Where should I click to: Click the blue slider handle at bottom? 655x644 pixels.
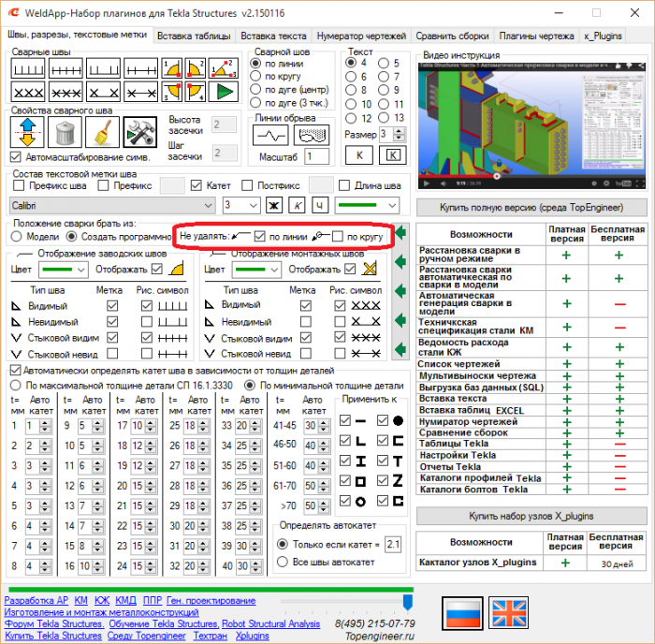[x=408, y=602]
